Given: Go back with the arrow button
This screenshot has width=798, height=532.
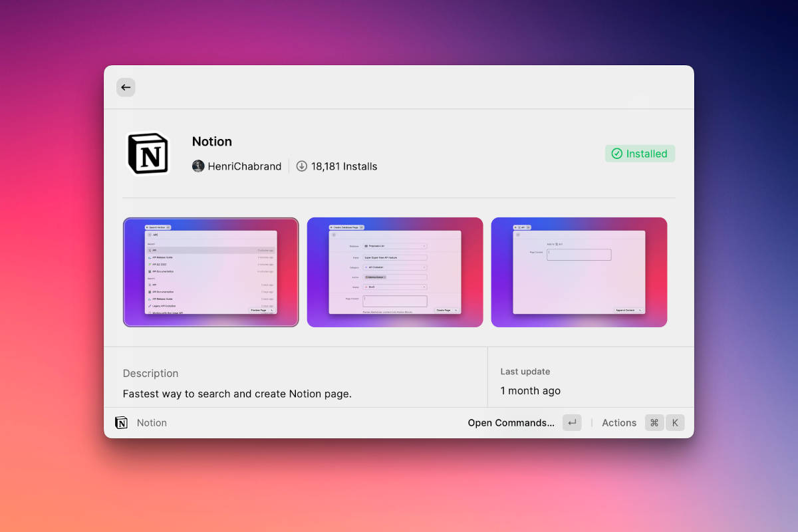Looking at the screenshot, I should click(x=126, y=87).
